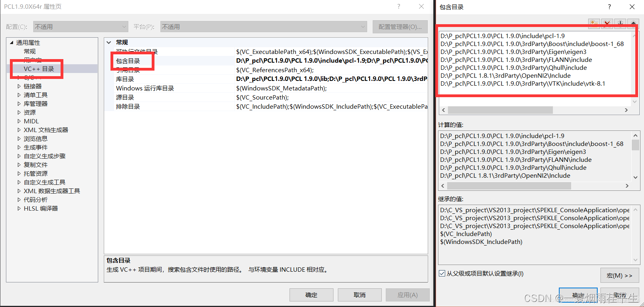644x307 pixels.
Task: Click the boost-1_68 path in edit list
Action: (532, 44)
